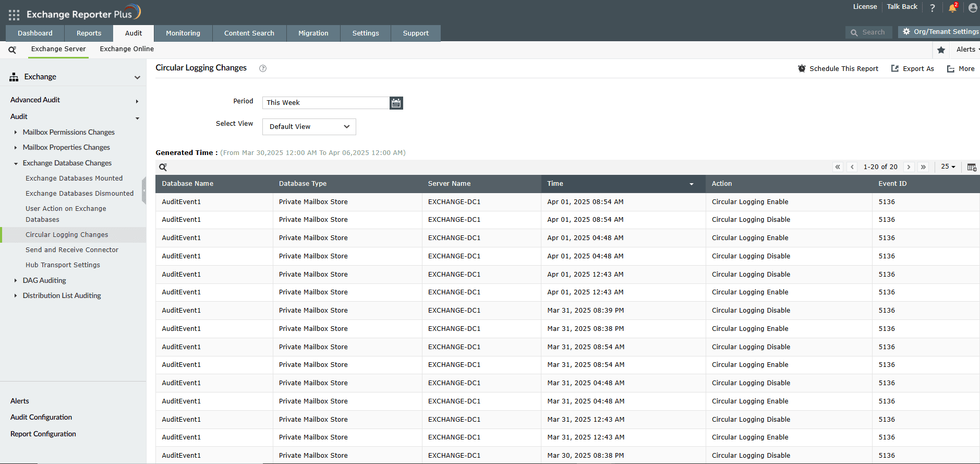Image resolution: width=980 pixels, height=464 pixels.
Task: Open the Alerts dropdown in the sub-header
Action: pos(967,50)
